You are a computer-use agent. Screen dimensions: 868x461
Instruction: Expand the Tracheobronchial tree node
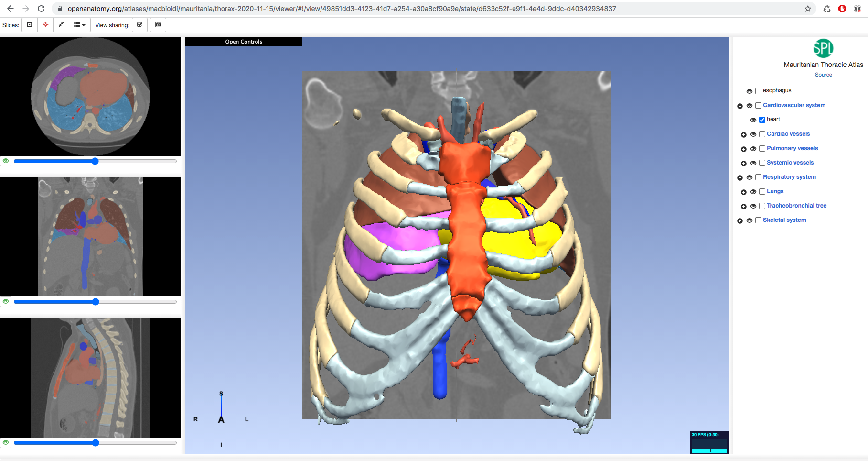(744, 206)
